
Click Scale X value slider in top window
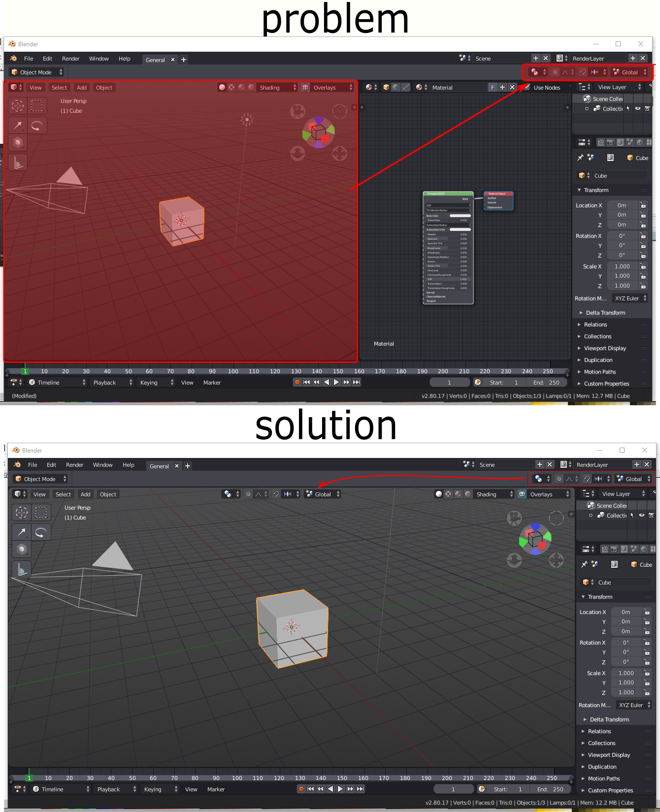point(622,266)
